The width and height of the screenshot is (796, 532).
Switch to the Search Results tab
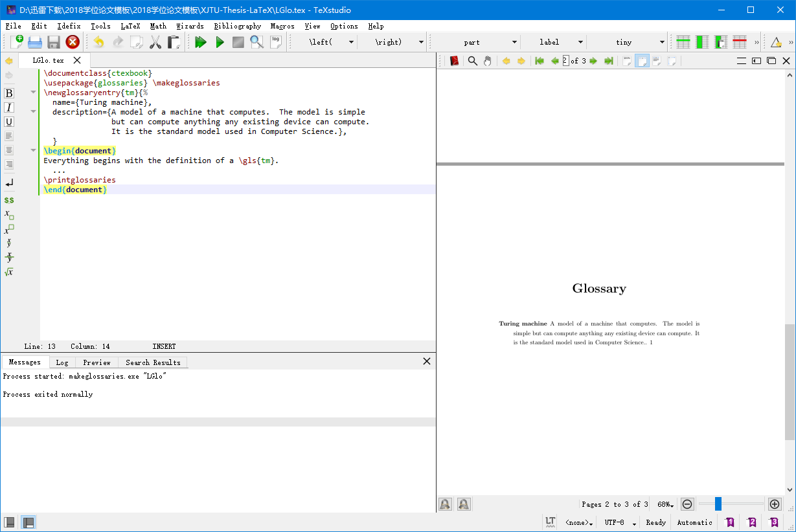coord(153,362)
